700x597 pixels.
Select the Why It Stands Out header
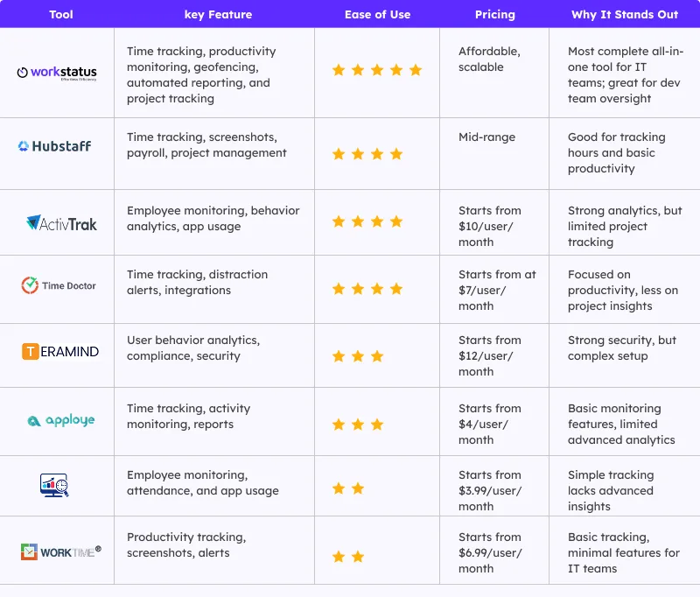(x=622, y=15)
